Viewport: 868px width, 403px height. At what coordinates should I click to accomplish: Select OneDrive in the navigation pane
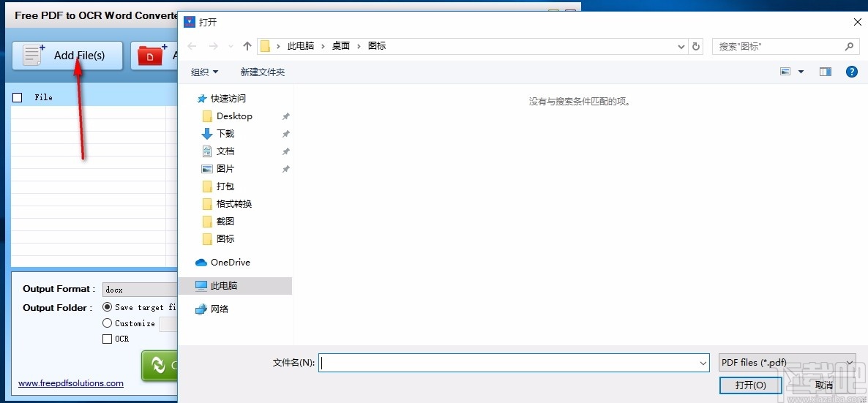coord(231,263)
